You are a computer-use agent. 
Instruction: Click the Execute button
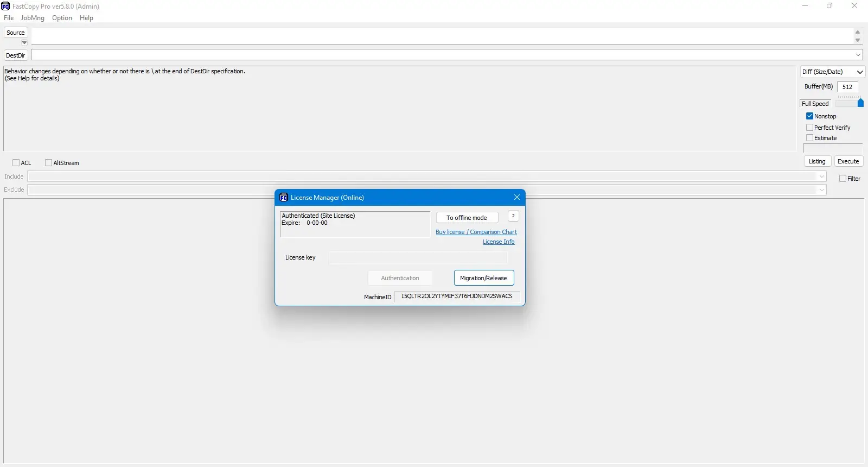click(x=848, y=161)
